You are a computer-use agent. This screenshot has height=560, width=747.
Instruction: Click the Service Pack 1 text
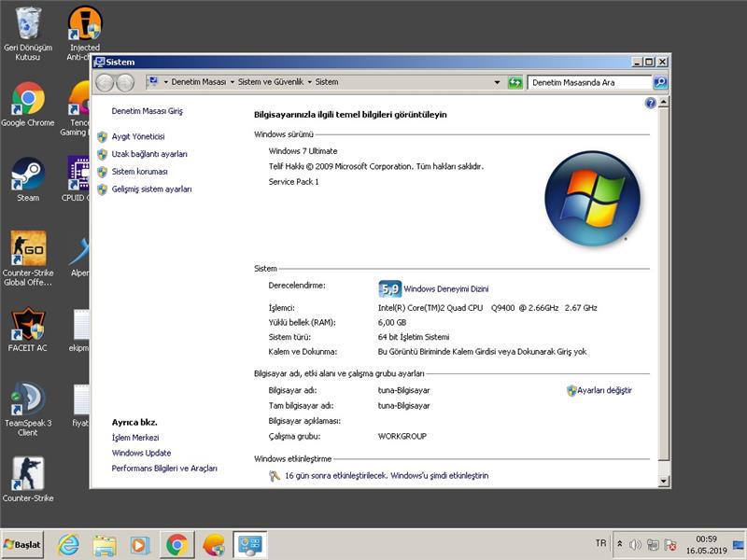[293, 181]
